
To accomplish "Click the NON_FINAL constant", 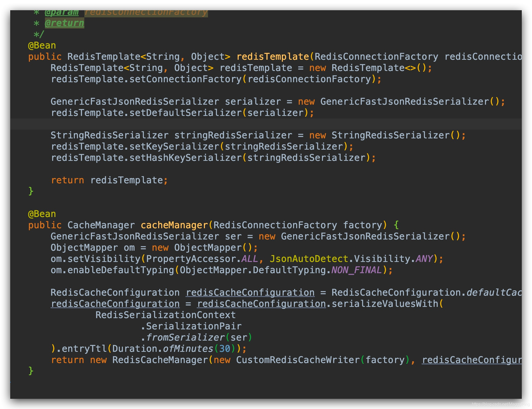I will point(357,270).
